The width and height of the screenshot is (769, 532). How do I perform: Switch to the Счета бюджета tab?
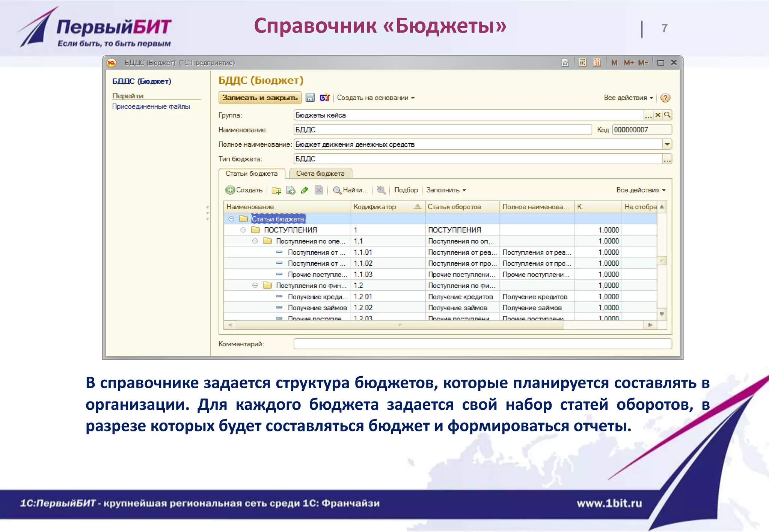coord(320,174)
